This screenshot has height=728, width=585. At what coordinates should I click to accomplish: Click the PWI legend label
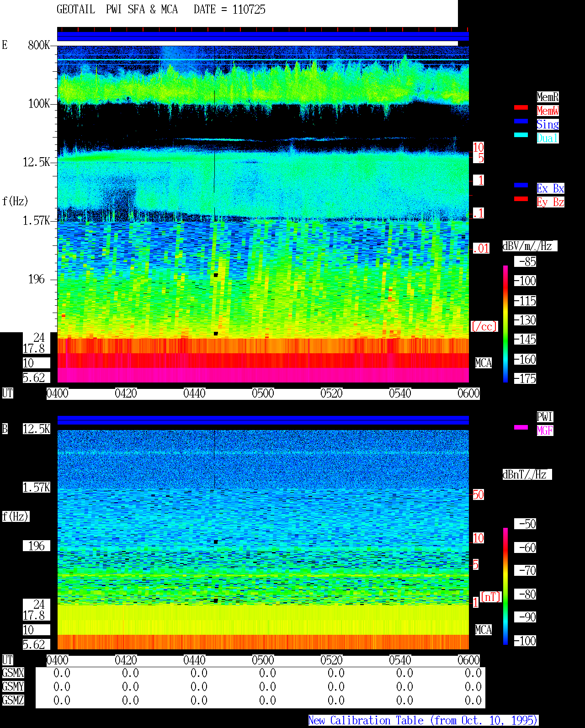pyautogui.click(x=545, y=417)
